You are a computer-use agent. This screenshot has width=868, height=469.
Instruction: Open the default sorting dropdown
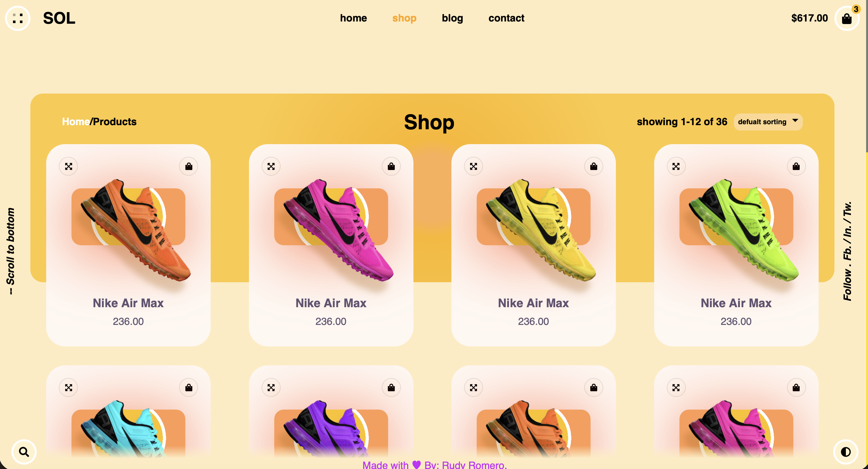click(768, 122)
